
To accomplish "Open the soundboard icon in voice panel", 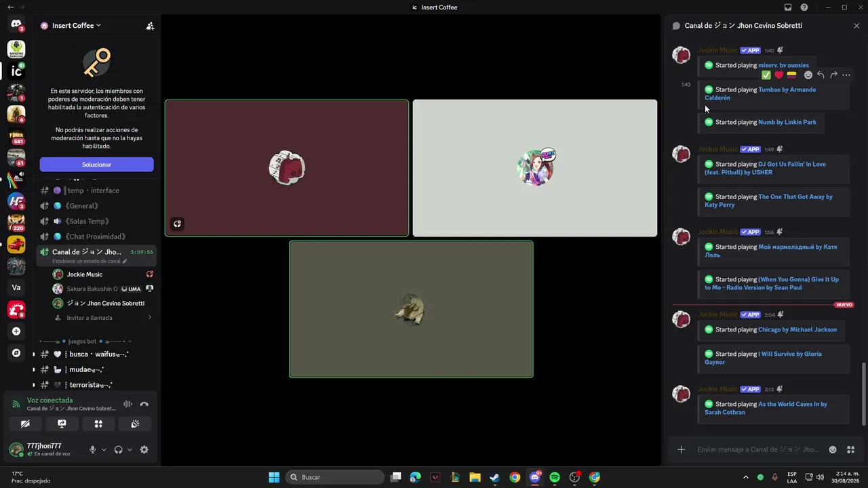I will pos(135,424).
